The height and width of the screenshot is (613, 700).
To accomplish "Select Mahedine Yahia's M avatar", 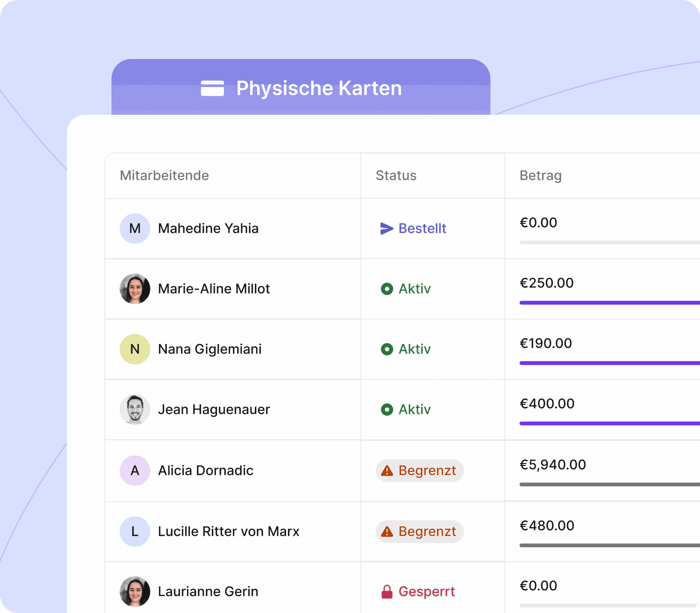I will click(x=135, y=228).
